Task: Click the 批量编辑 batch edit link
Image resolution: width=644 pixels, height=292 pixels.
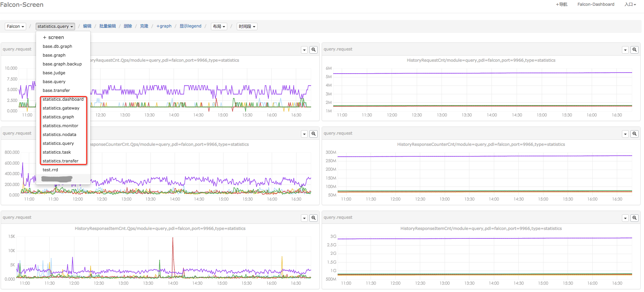Action: click(x=107, y=26)
